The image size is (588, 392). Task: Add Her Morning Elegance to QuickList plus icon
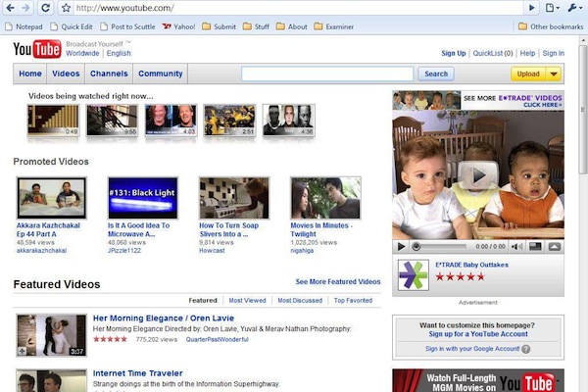click(x=22, y=351)
